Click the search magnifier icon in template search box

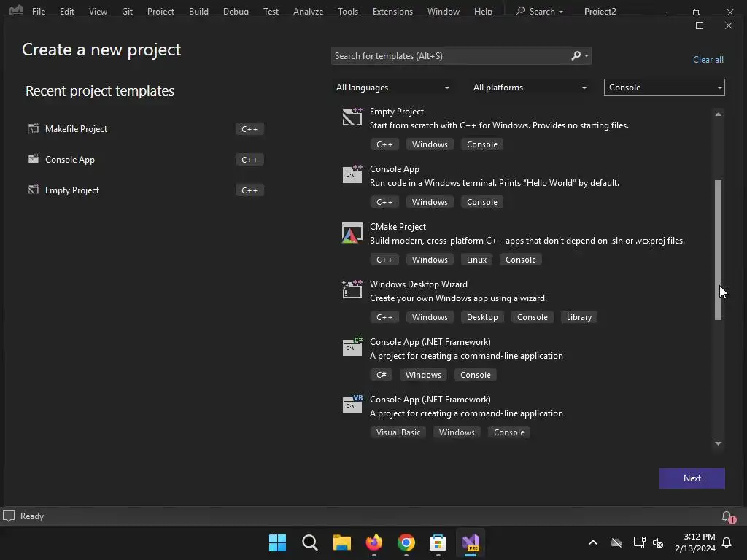pyautogui.click(x=576, y=55)
